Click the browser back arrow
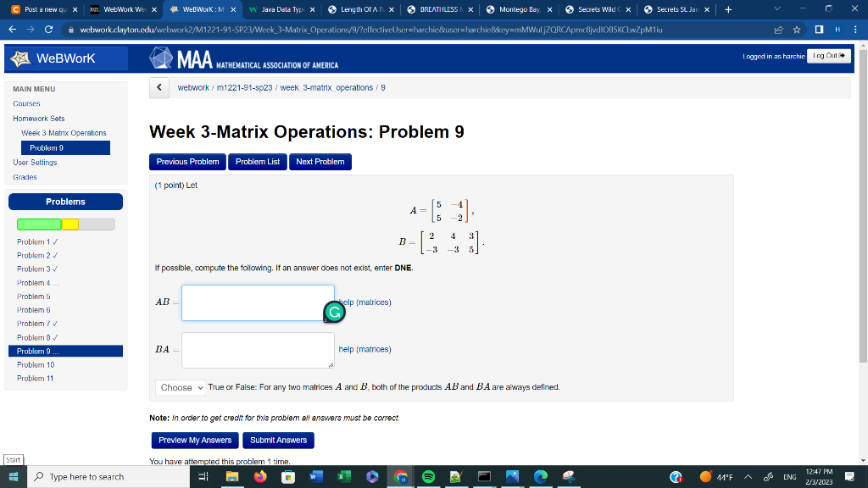This screenshot has width=868, height=488. pos(13,27)
